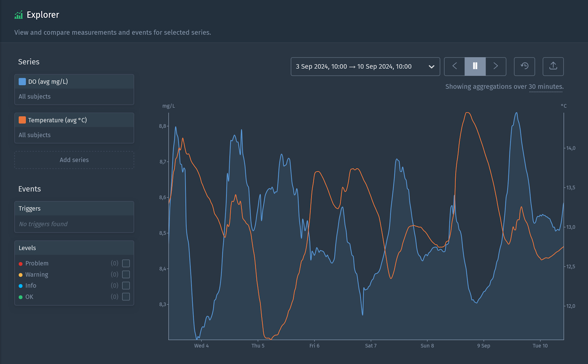588x364 pixels.
Task: Select the Triggers panel header
Action: pos(74,208)
